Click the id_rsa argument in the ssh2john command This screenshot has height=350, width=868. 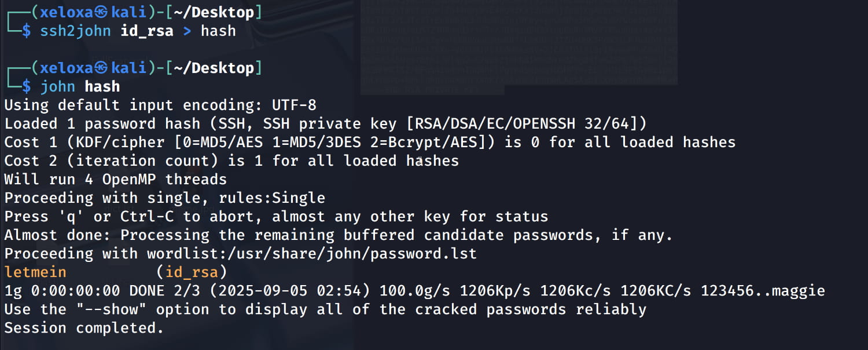pos(147,31)
